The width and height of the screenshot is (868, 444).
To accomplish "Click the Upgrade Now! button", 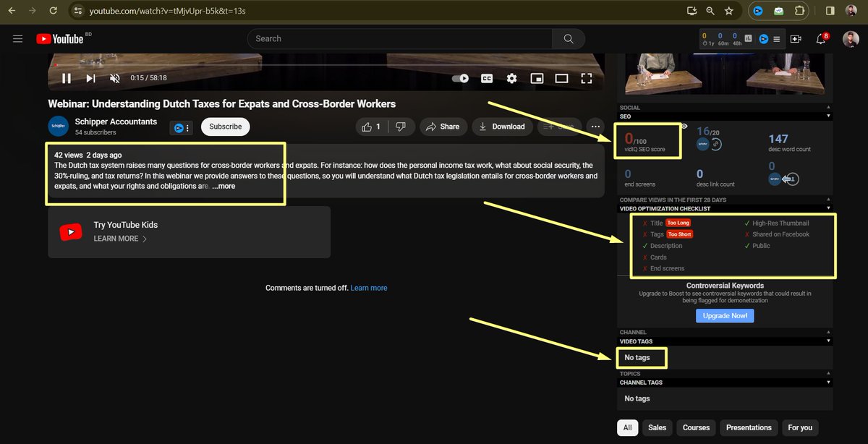I will pos(725,315).
